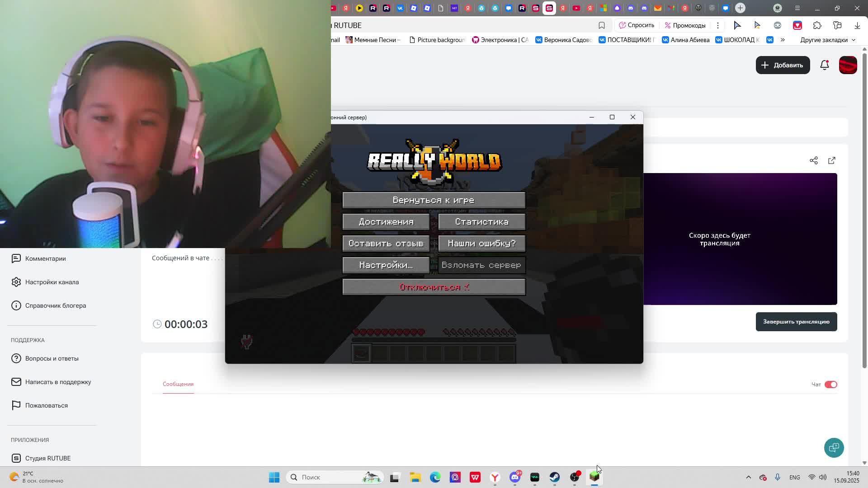Click the bookmark page icon
Screen dimensions: 868x488
(x=601, y=25)
